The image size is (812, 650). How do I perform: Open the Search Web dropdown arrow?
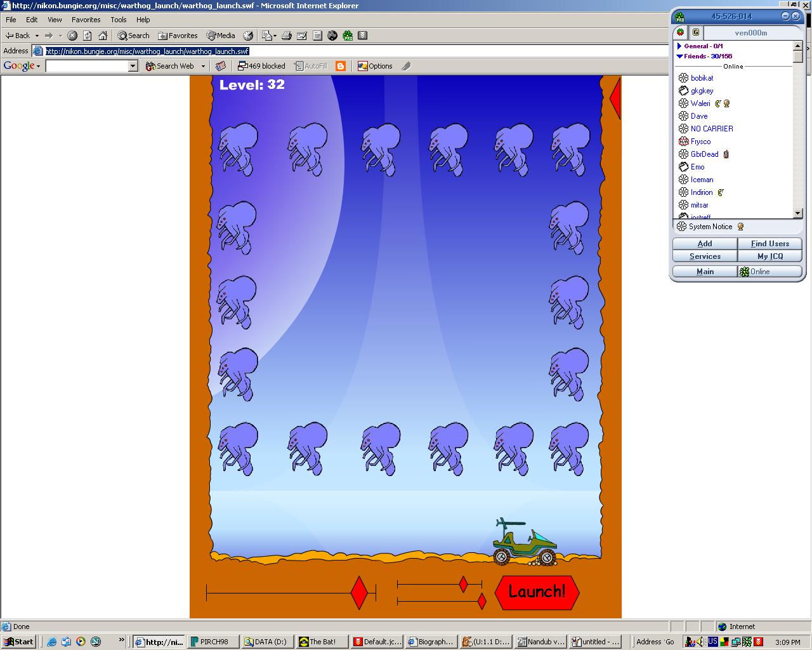click(203, 66)
